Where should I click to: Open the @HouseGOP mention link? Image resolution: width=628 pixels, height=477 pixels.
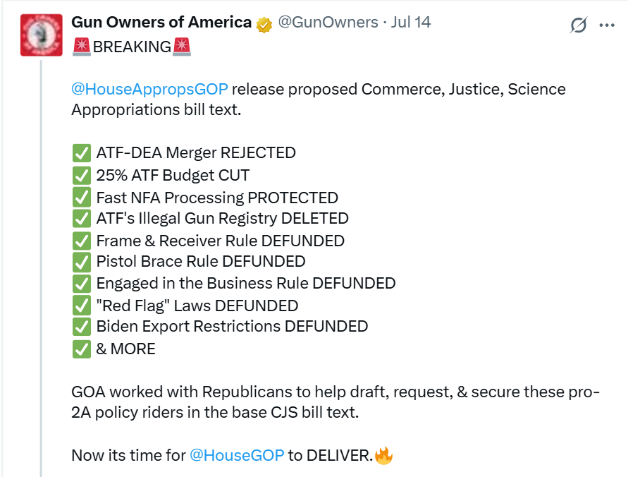pos(237,455)
